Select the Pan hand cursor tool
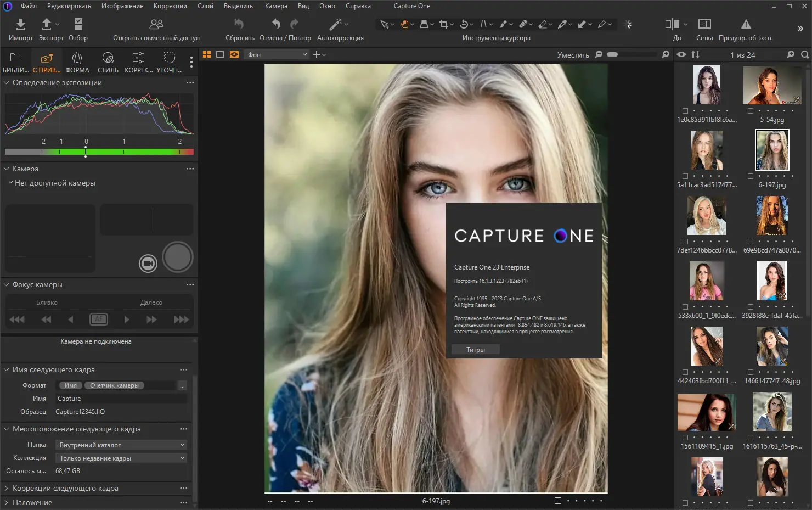The image size is (812, 510). coord(404,24)
